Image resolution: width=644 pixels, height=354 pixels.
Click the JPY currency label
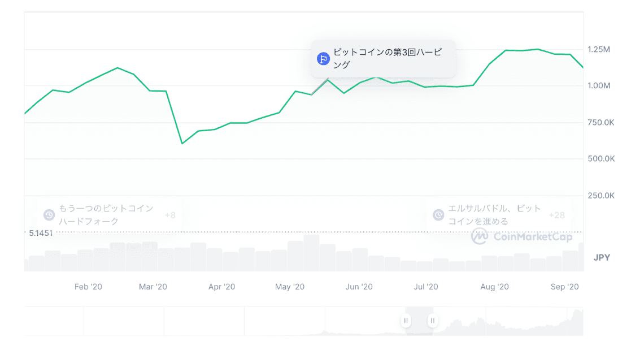602,257
